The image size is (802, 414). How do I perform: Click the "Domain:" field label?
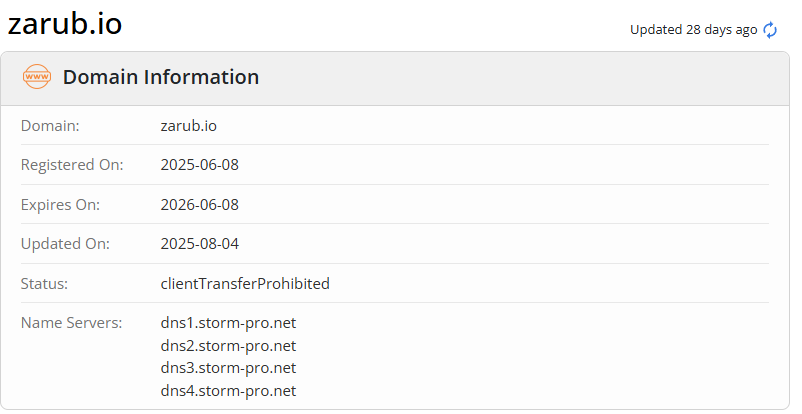(50, 126)
